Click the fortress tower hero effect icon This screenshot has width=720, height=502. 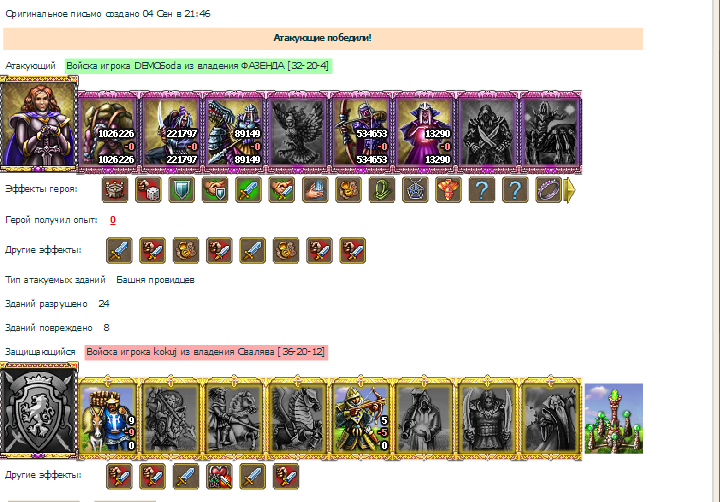115,189
